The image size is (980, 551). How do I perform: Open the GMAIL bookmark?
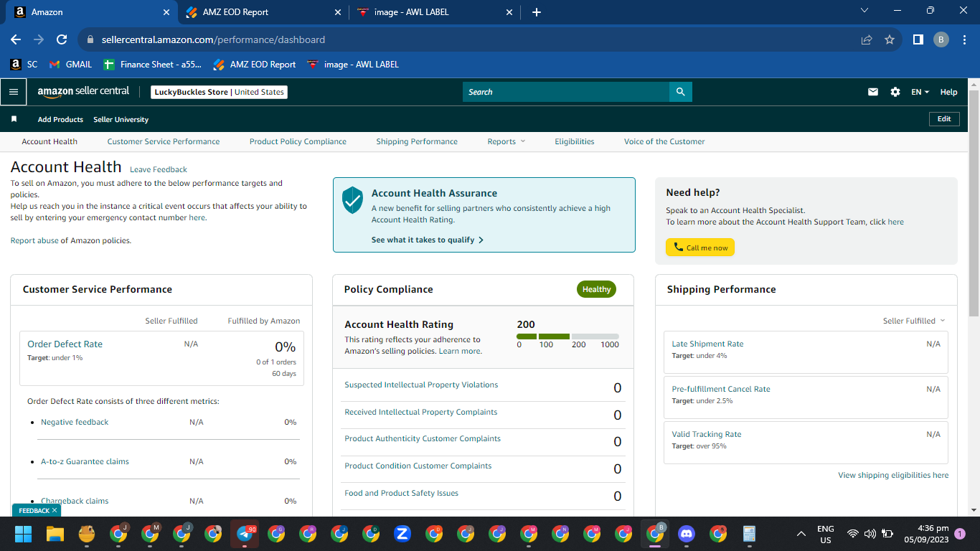(70, 64)
